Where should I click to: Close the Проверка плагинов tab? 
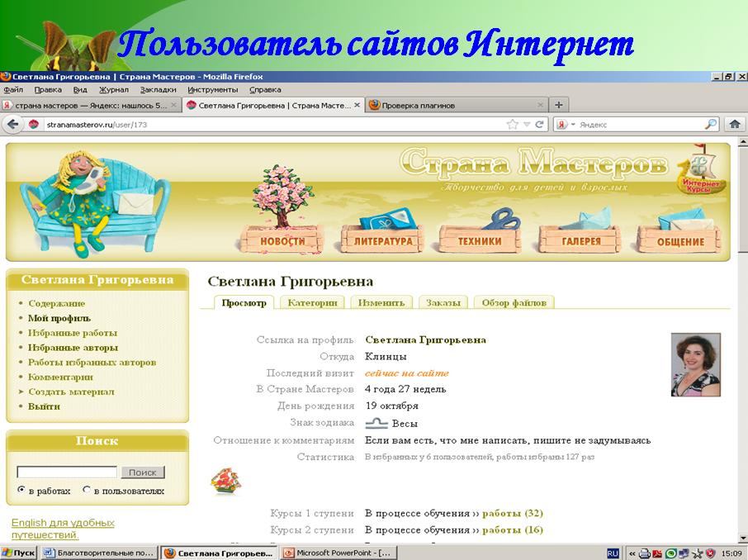click(x=540, y=105)
